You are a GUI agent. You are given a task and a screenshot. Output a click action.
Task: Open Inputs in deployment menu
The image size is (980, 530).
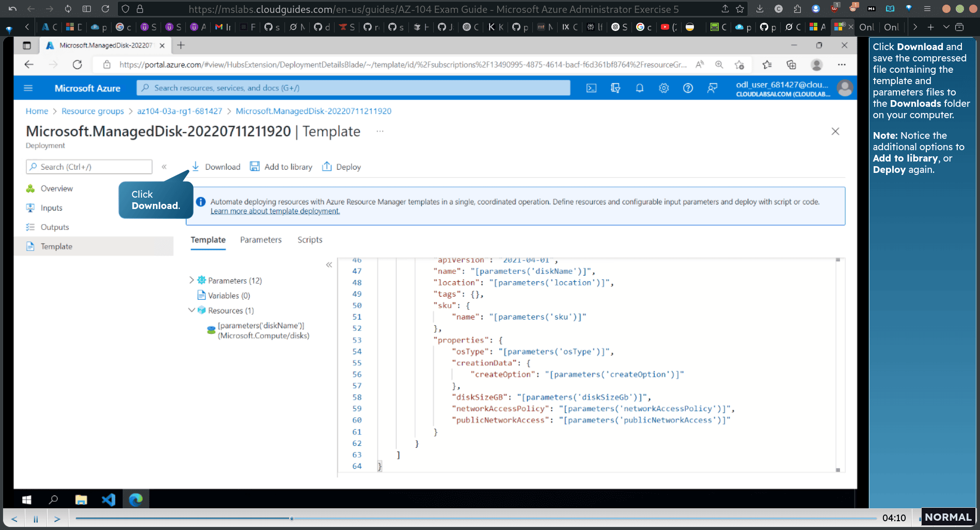click(52, 207)
